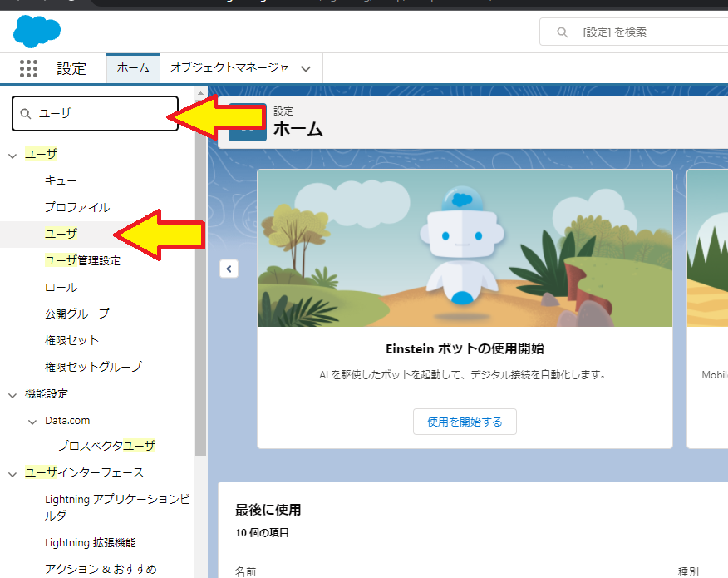
Task: Click the sidebar vertical scrollbar
Action: pos(200,279)
